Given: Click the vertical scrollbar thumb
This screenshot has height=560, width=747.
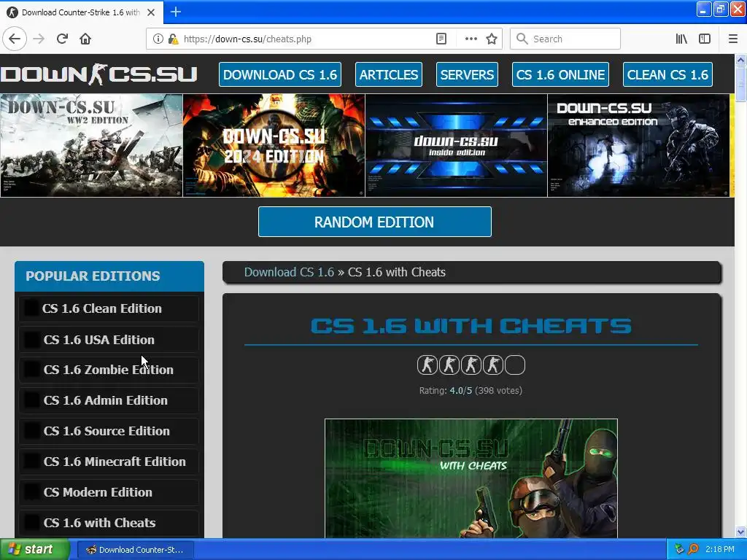Looking at the screenshot, I should coord(740,84).
